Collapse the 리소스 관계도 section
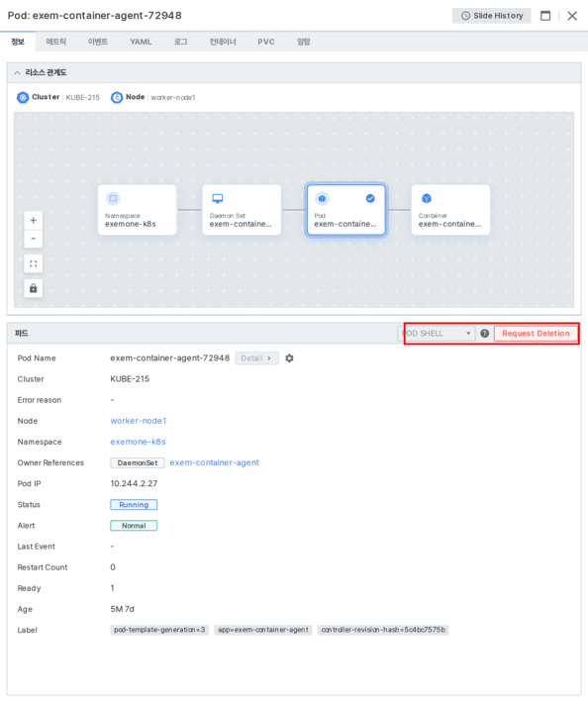 18,72
